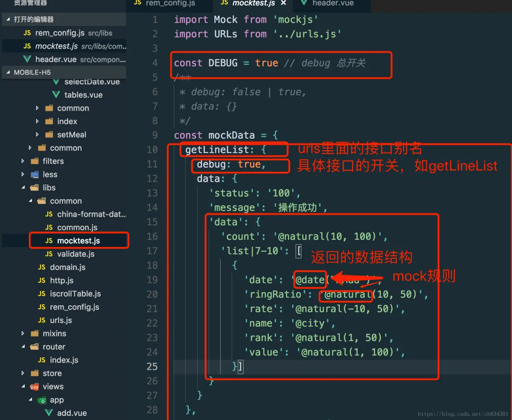The width and height of the screenshot is (512, 420).
Task: Open validate.js file
Action: (x=76, y=254)
